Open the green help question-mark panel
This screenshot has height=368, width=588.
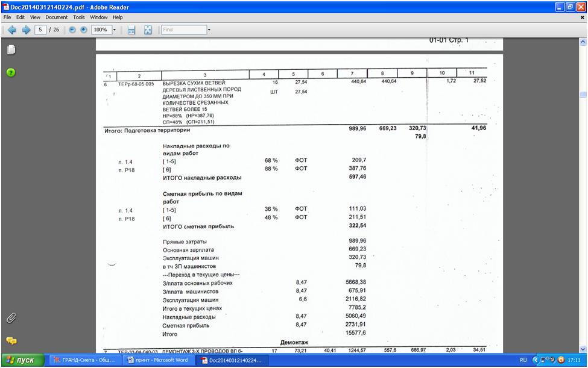click(x=11, y=73)
